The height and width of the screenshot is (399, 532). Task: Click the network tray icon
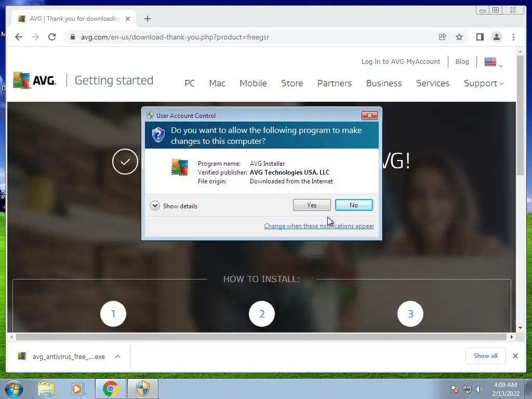pyautogui.click(x=467, y=389)
